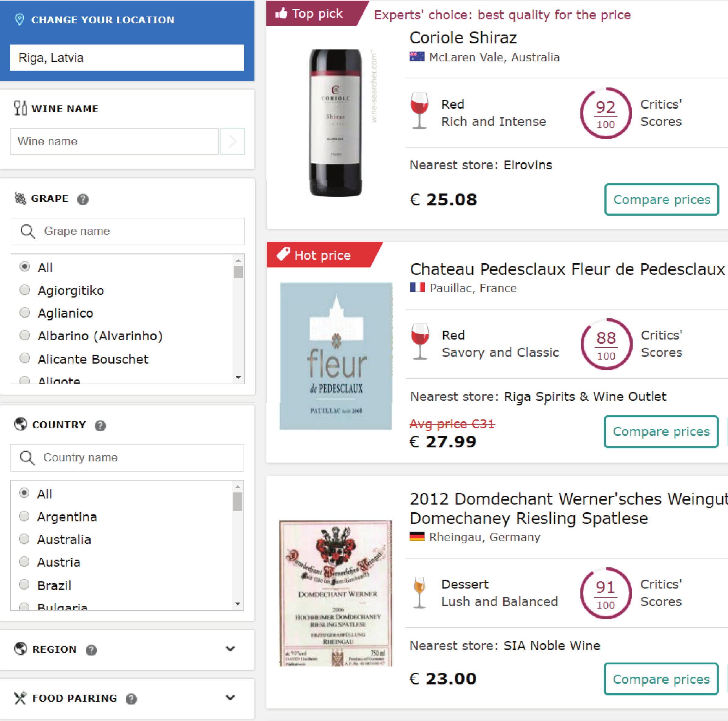Click the Food Pairing help icon
The image size is (728, 721).
[131, 699]
